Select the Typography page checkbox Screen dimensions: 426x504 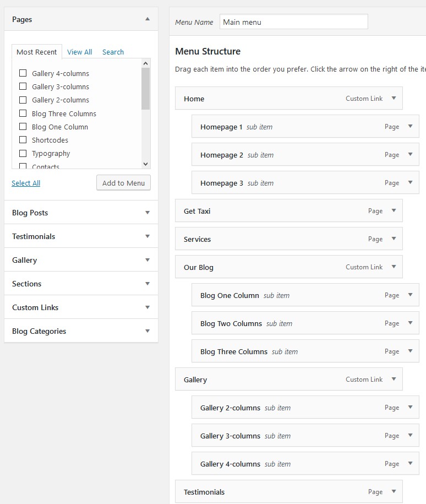(x=23, y=153)
